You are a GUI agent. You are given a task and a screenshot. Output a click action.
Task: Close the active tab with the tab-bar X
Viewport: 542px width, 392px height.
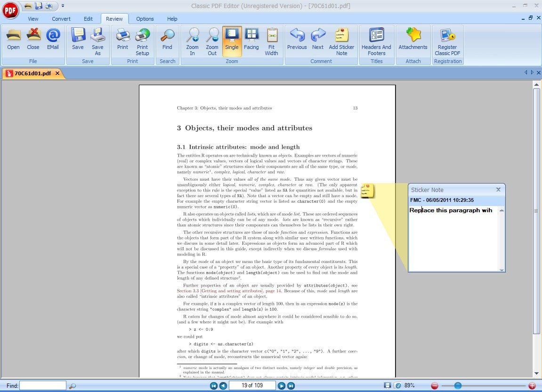(x=539, y=72)
